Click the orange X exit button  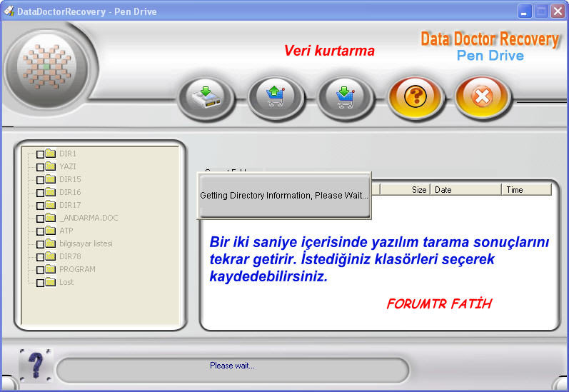[483, 97]
